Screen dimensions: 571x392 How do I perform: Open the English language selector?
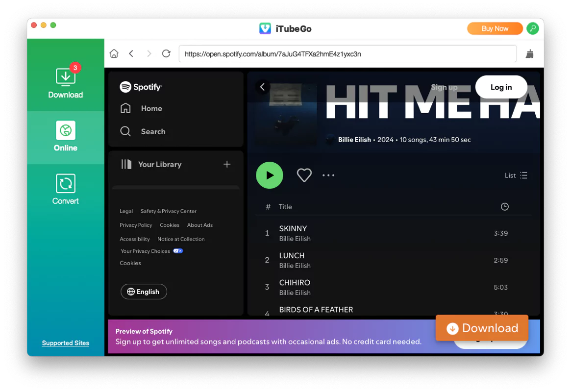click(144, 292)
